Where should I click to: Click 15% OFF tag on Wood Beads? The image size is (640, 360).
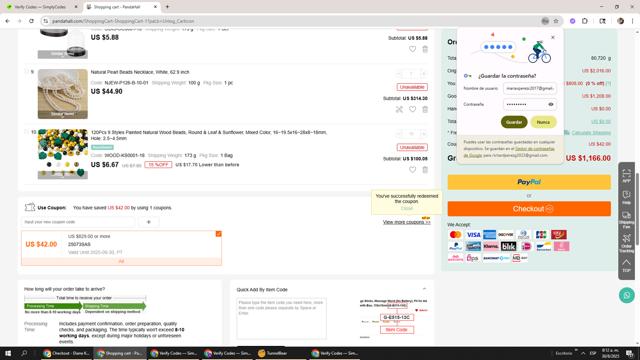pos(158,165)
